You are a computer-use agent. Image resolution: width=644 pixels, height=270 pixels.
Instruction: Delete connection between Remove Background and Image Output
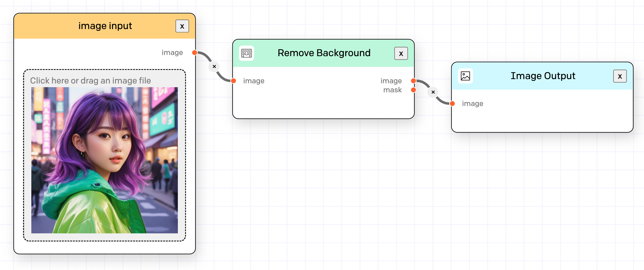click(433, 92)
